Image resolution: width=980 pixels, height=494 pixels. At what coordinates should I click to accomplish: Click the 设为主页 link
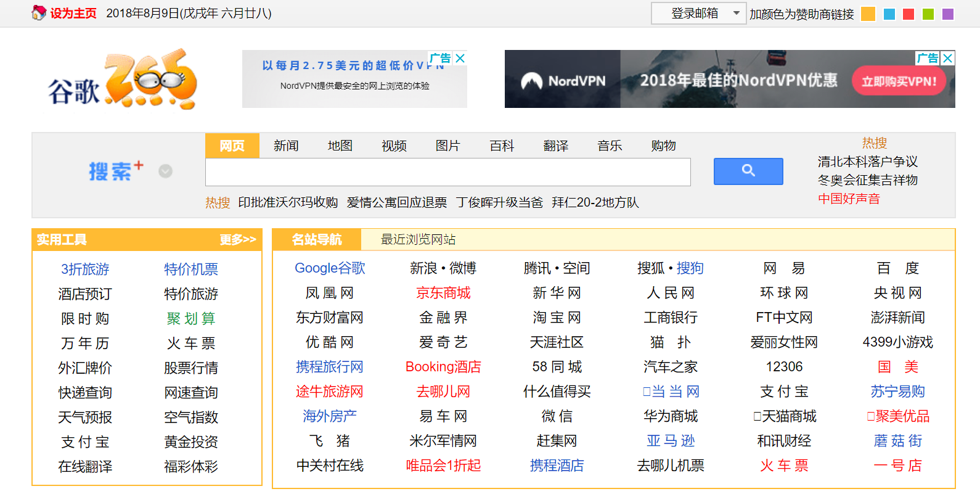pos(73,13)
